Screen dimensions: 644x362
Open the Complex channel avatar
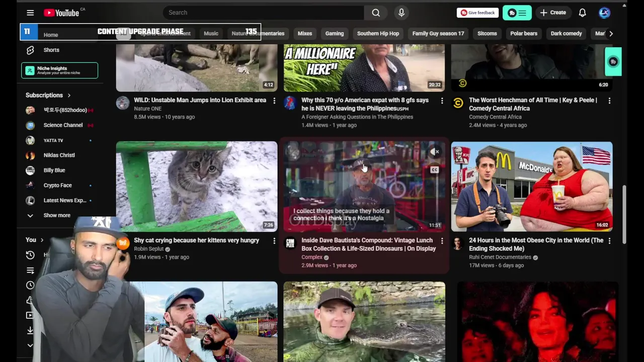point(290,243)
